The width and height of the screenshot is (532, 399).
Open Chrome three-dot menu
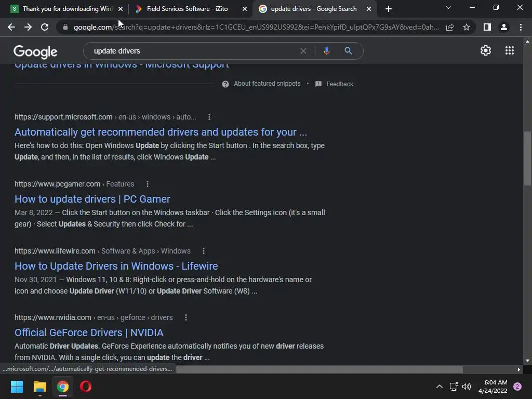point(521,27)
